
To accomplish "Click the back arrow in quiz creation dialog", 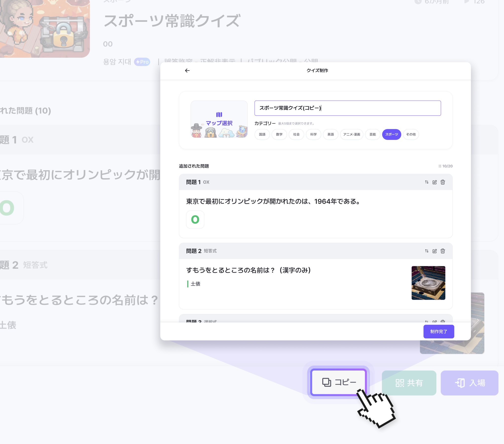I will point(187,71).
